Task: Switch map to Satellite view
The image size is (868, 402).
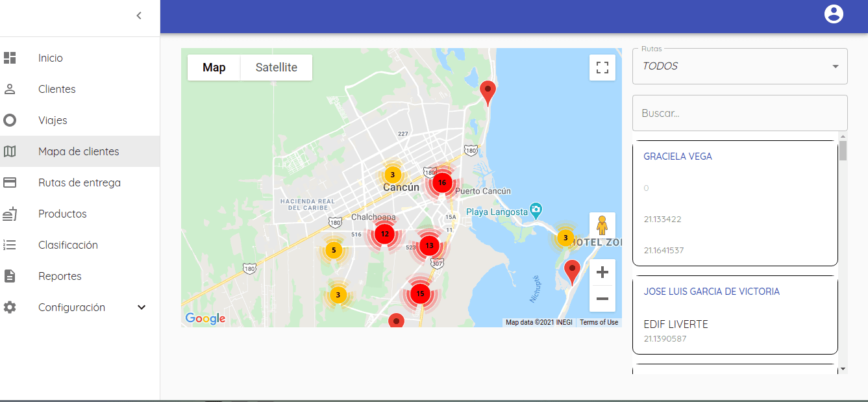Action: [x=277, y=68]
